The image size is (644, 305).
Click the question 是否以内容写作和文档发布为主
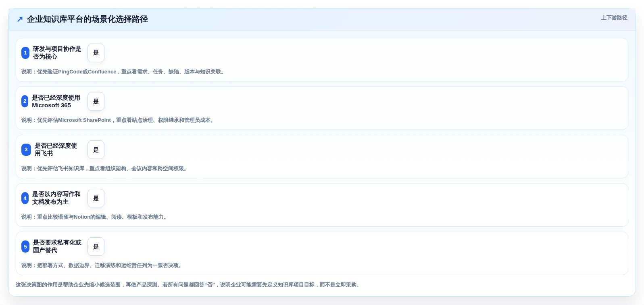56,198
